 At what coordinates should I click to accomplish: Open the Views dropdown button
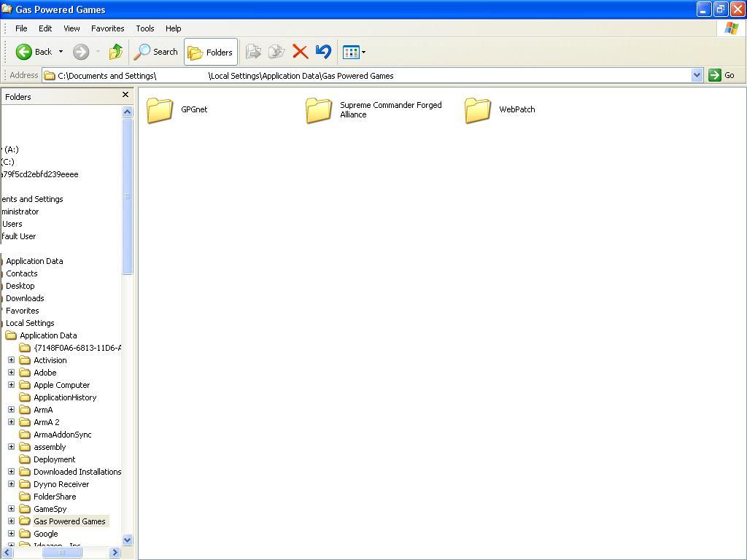[x=354, y=52]
